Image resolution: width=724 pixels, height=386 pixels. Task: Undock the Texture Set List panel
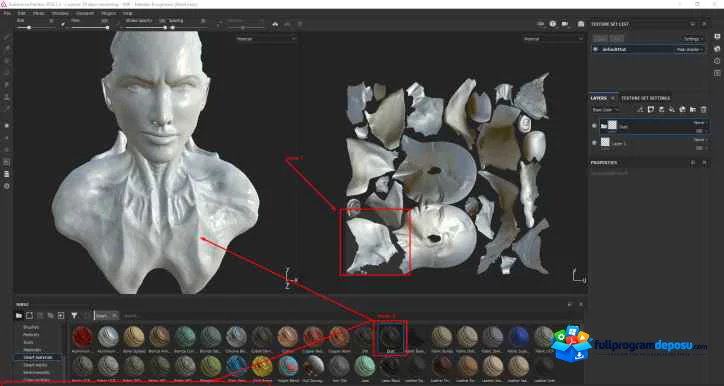693,24
